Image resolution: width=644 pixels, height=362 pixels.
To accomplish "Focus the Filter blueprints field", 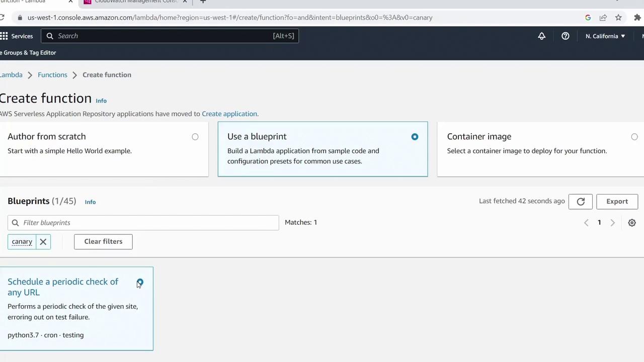I will click(143, 223).
